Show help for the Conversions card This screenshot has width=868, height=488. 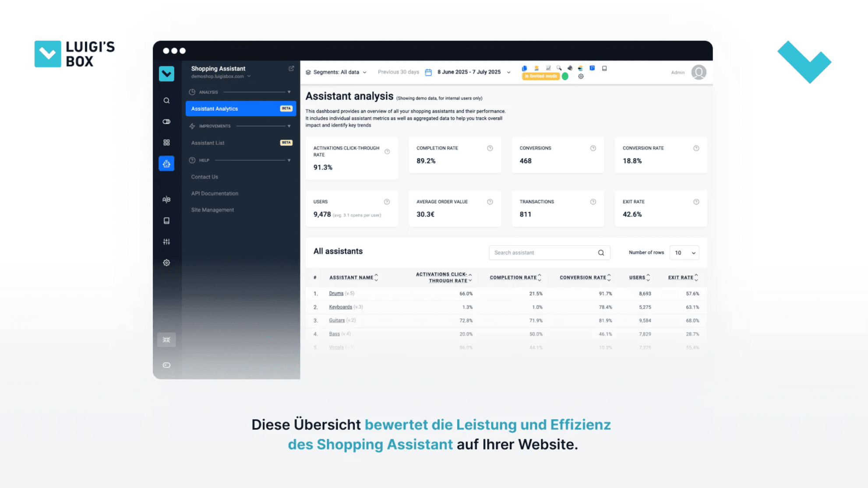coord(593,148)
